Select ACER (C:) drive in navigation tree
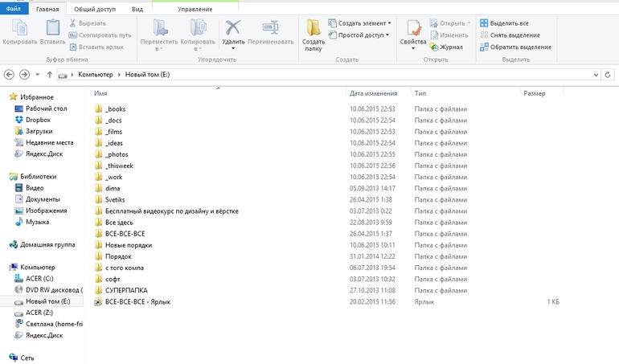 39,278
